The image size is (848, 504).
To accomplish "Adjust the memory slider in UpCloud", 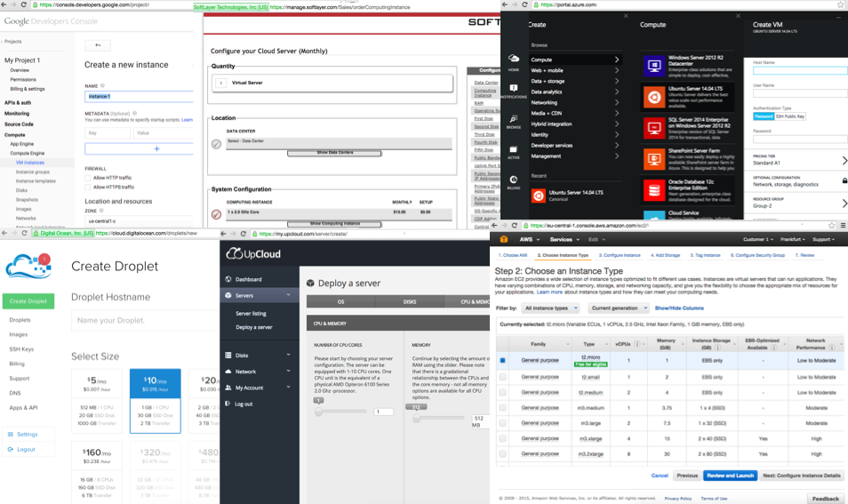I will 416,418.
